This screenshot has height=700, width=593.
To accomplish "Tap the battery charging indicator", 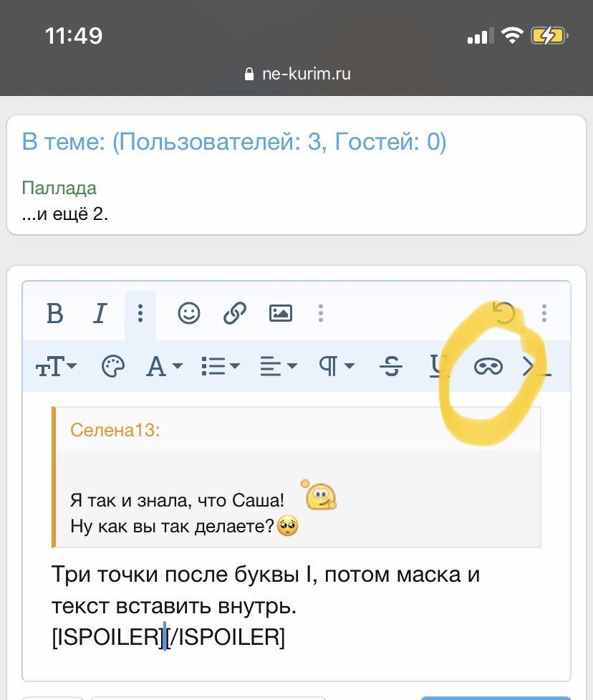I will point(549,36).
